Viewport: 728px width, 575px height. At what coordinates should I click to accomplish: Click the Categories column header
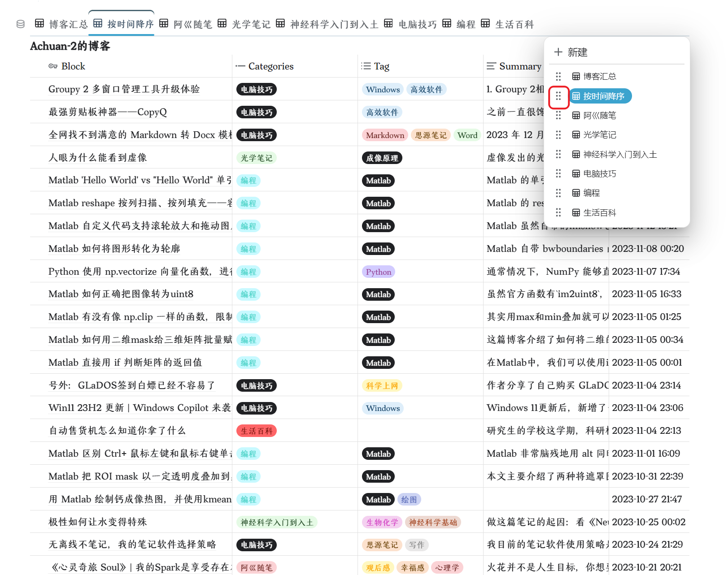(270, 66)
